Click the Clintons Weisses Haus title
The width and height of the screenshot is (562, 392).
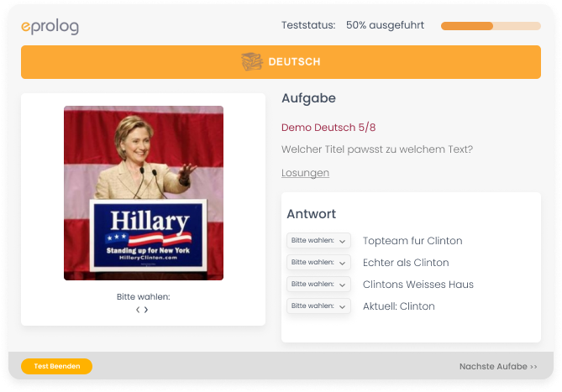[418, 285]
